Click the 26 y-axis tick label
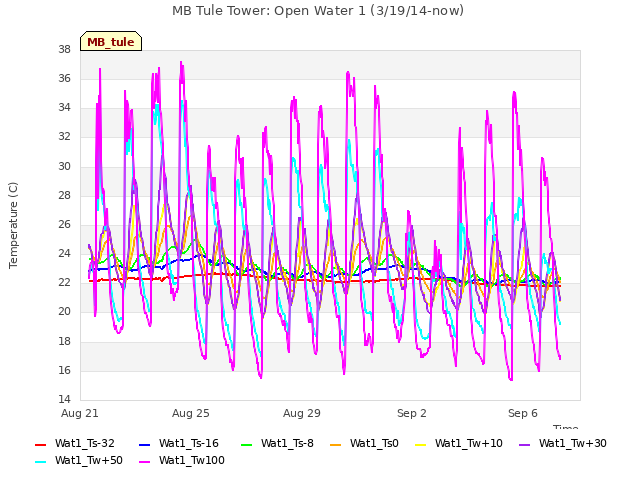This screenshot has width=640, height=480. pyautogui.click(x=64, y=224)
